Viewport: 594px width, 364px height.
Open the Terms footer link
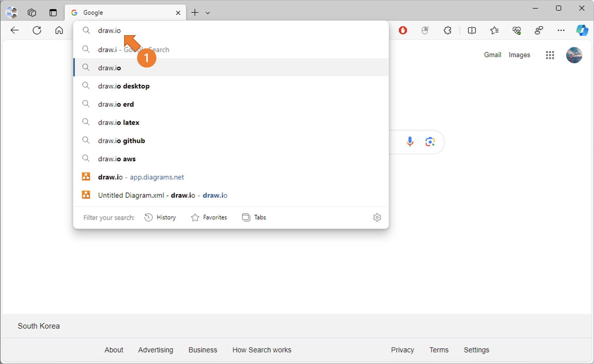point(439,350)
